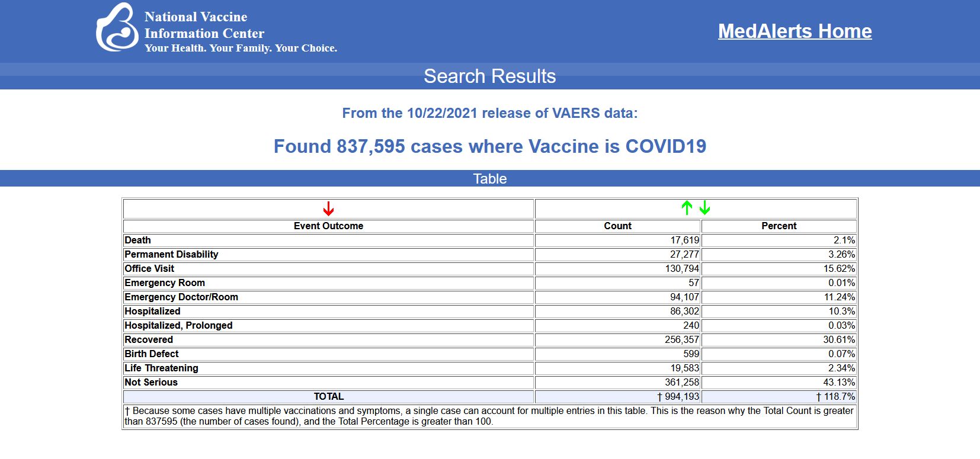This screenshot has width=980, height=459.
Task: Click the TOTAL row label
Action: pyautogui.click(x=328, y=396)
